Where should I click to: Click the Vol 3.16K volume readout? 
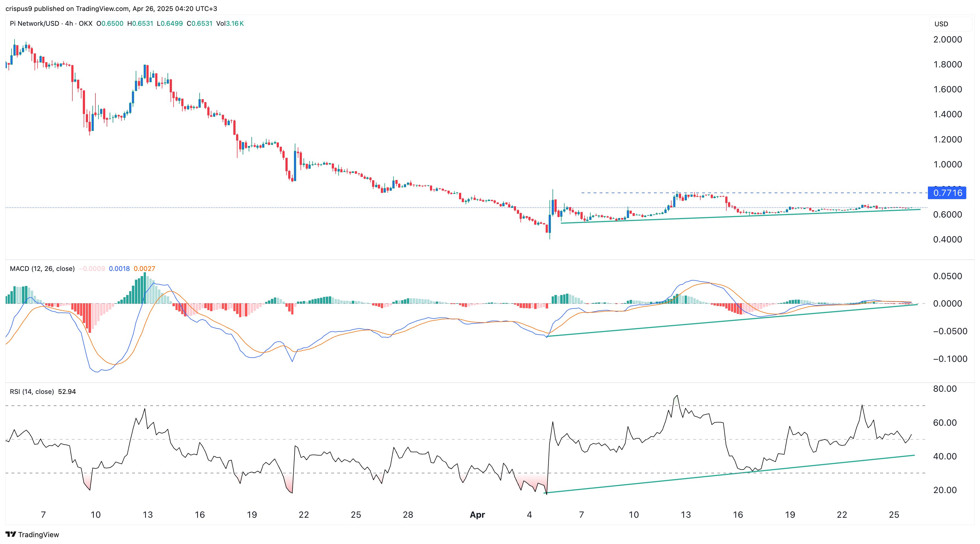tap(230, 24)
